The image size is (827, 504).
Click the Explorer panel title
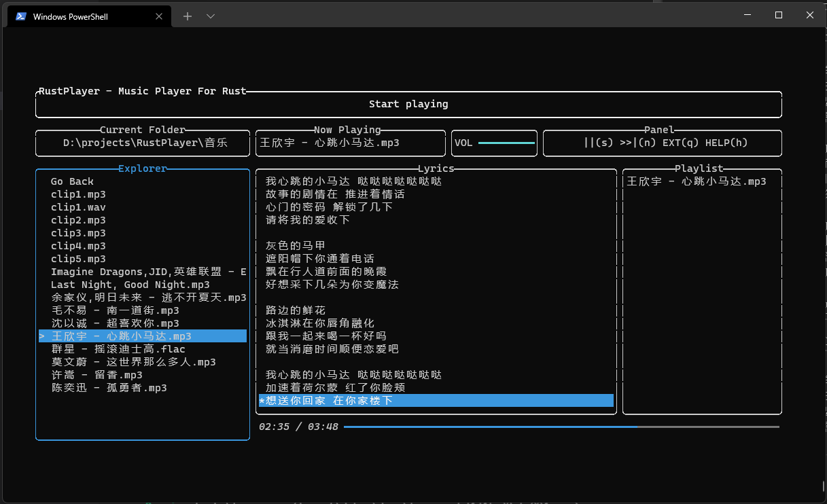(143, 168)
